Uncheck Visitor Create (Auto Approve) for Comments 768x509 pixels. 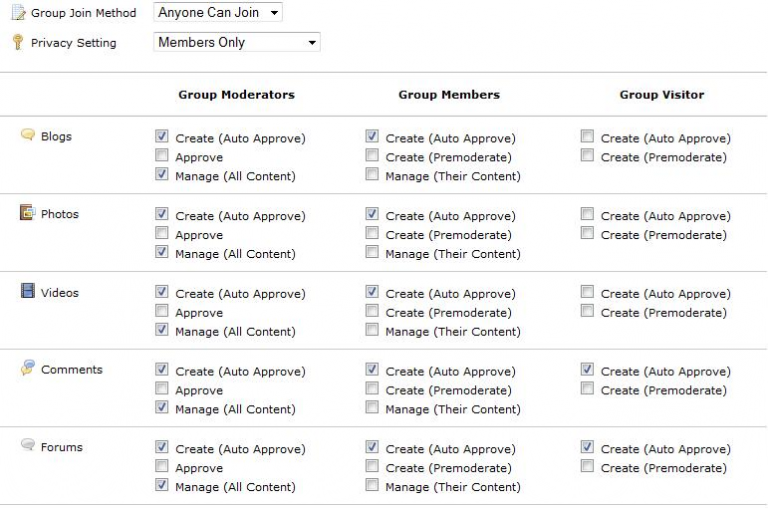pos(587,369)
